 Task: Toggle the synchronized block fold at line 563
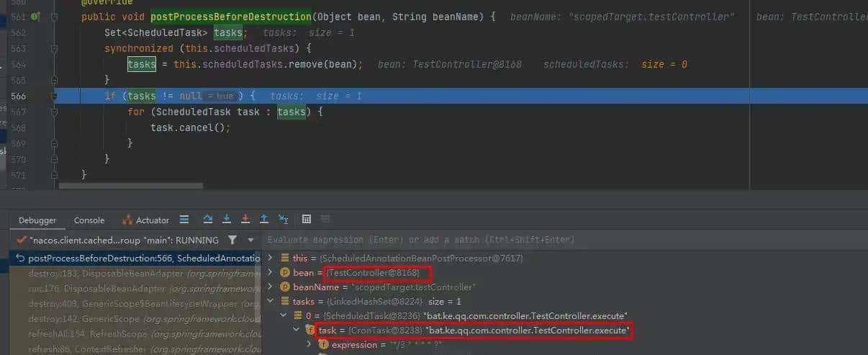click(54, 48)
